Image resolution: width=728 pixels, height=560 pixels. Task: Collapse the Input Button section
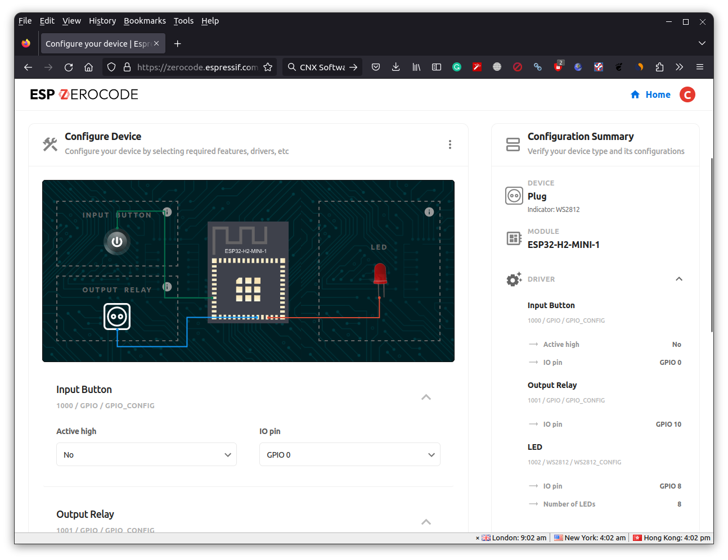[x=426, y=397]
